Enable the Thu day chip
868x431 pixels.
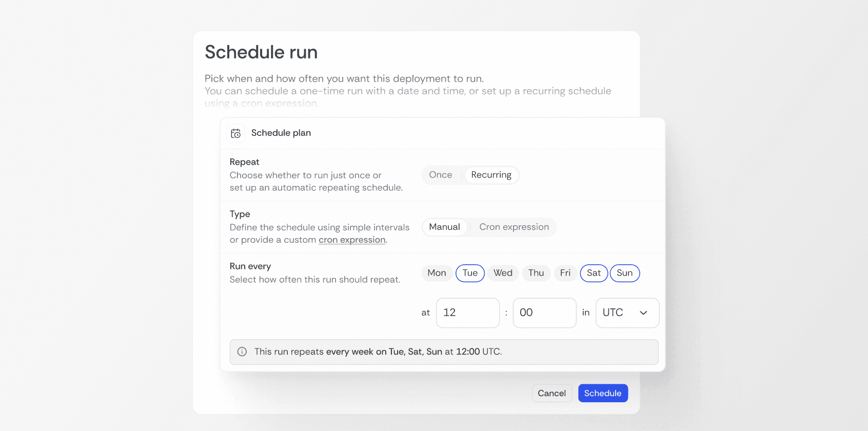coord(536,273)
